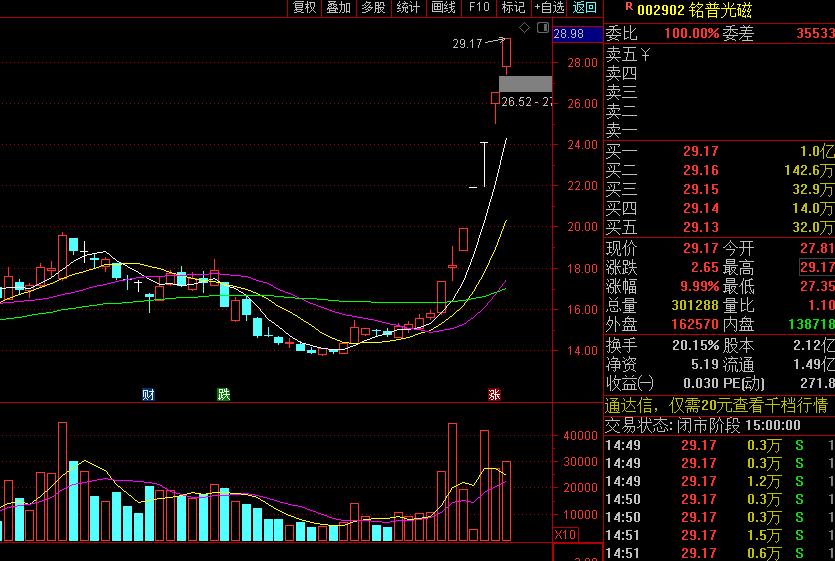The height and width of the screenshot is (561, 835).
Task: Select the 卖四 ask row
Action: [719, 73]
